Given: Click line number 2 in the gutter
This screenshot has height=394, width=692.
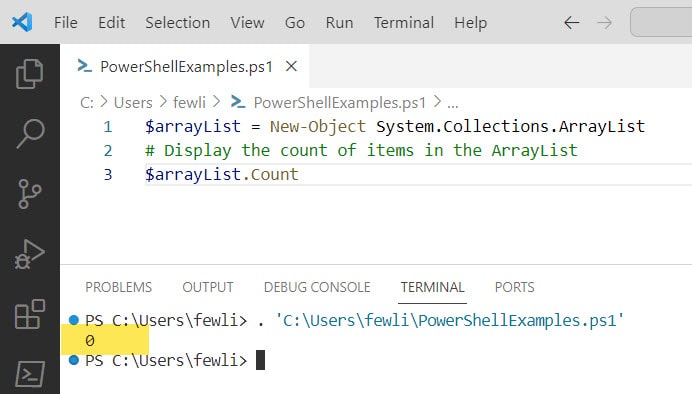Looking at the screenshot, I should pos(108,151).
